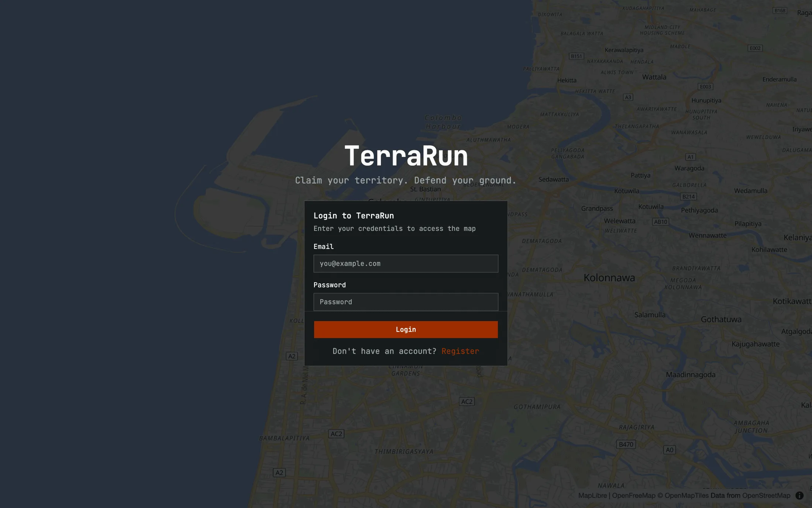Open the MapLibre attribution link
Screen dimensions: 812x508
click(592, 495)
